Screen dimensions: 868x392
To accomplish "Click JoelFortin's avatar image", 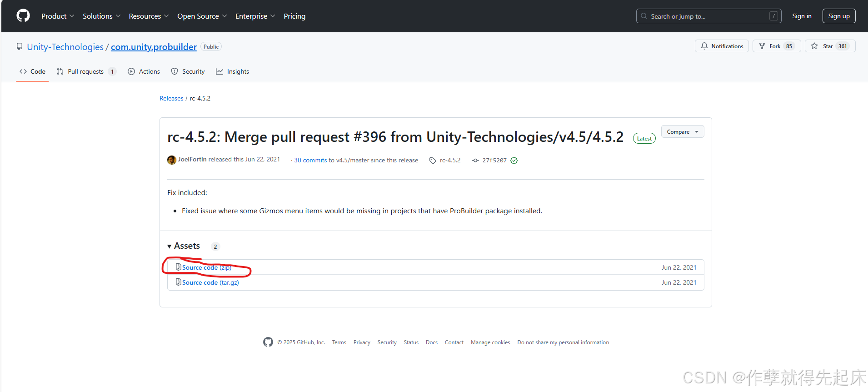I will [171, 160].
